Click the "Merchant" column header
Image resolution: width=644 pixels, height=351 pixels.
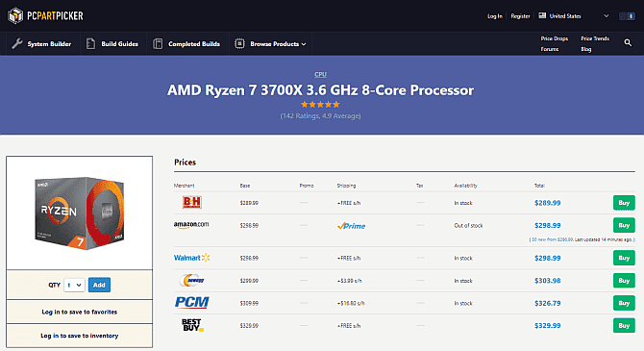[x=184, y=186]
